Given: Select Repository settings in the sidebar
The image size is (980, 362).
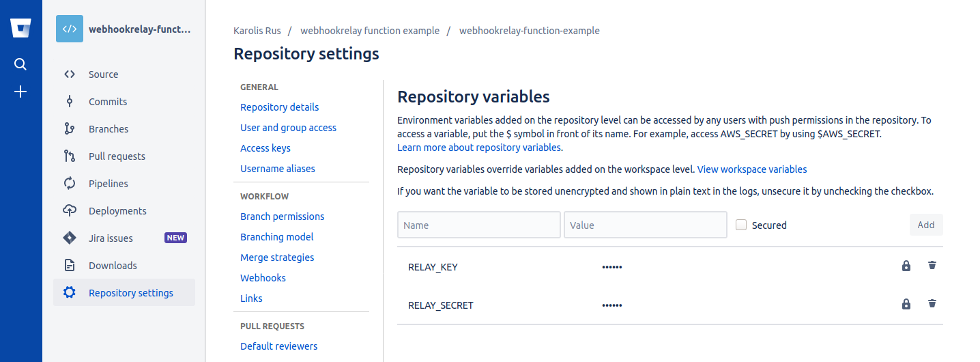Looking at the screenshot, I should (124, 292).
